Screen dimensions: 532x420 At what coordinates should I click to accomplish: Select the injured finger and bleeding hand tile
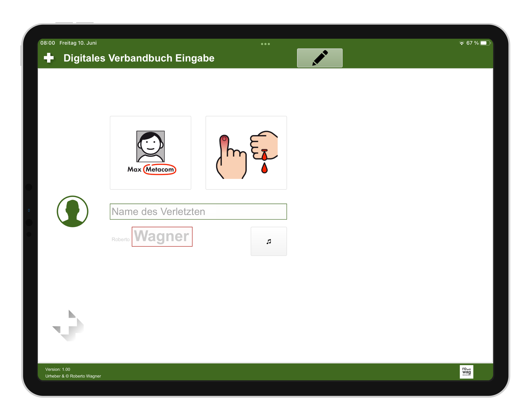pyautogui.click(x=246, y=153)
